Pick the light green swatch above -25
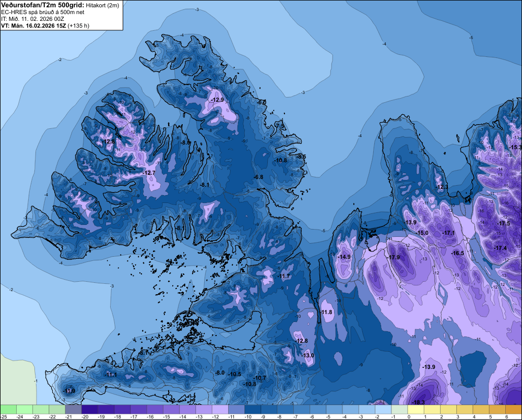Viewport: 522px width, 420px height. [x=8, y=409]
